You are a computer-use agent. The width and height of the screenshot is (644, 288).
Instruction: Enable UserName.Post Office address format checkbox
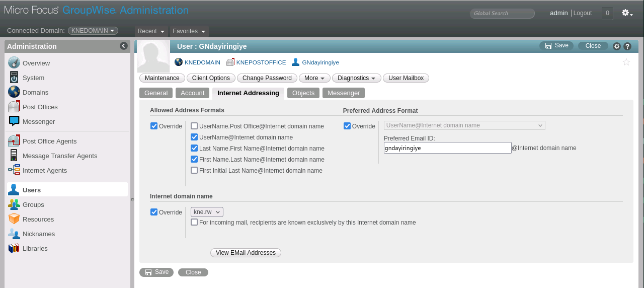[x=194, y=126]
